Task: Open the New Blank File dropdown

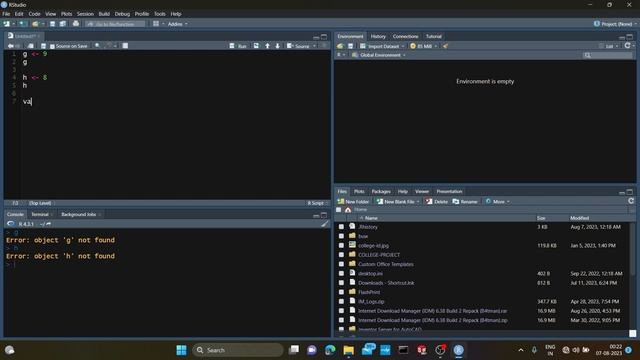Action: point(398,202)
